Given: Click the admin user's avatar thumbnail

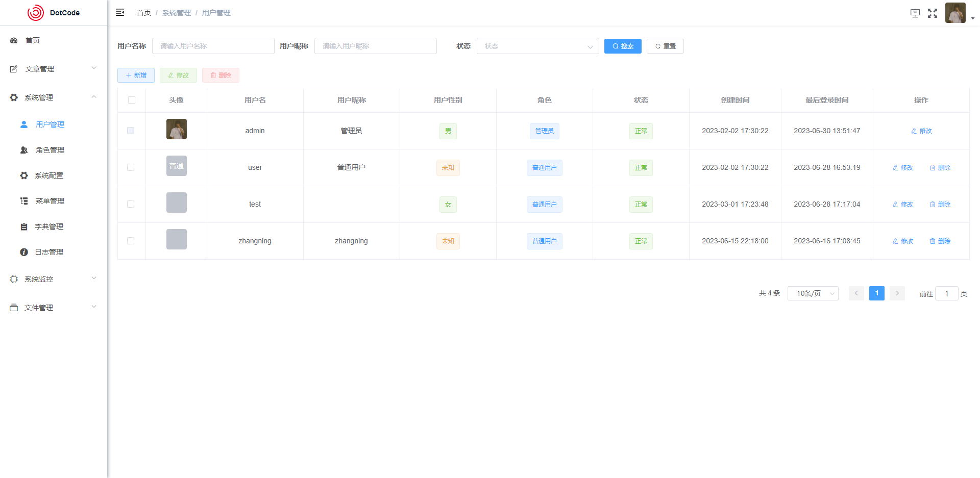Looking at the screenshot, I should 177,129.
